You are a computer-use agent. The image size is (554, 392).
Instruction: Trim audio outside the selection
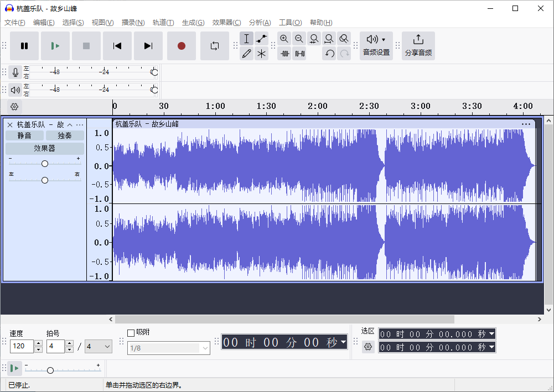coord(284,54)
